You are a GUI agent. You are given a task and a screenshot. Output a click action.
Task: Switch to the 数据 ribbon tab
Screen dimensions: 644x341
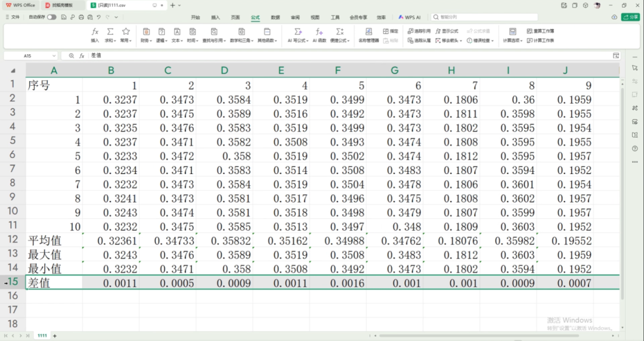tap(275, 17)
